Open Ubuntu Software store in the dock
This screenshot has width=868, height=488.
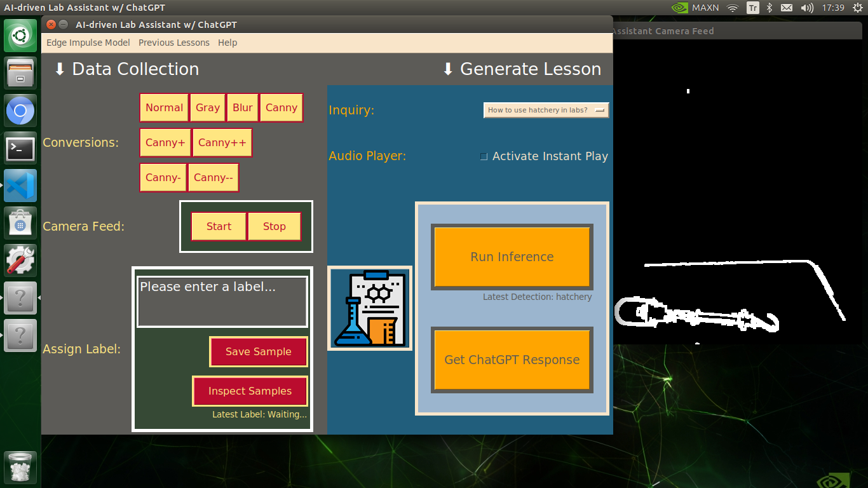click(x=20, y=224)
